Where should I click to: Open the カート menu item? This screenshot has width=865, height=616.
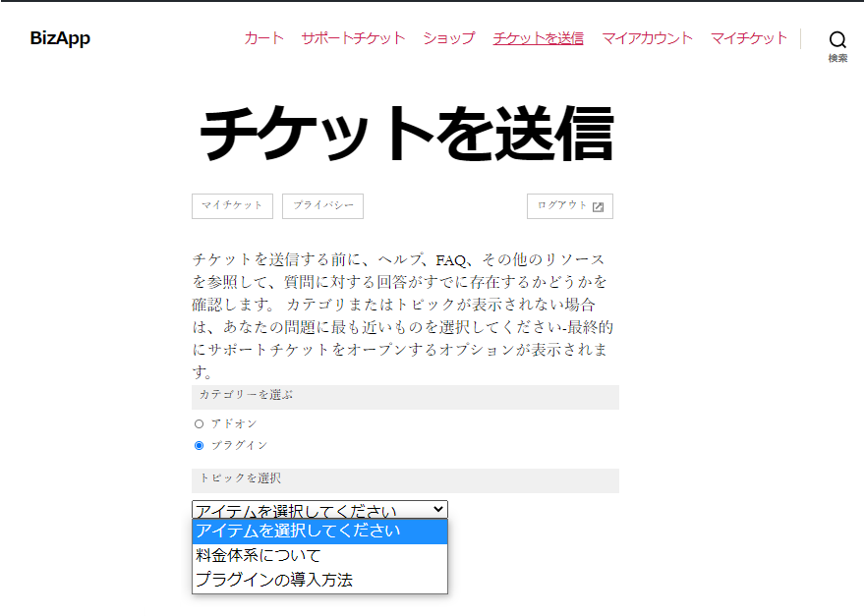click(x=264, y=38)
